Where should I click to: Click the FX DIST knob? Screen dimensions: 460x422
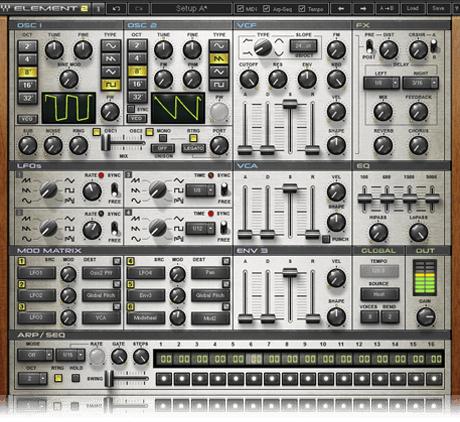coord(389,50)
